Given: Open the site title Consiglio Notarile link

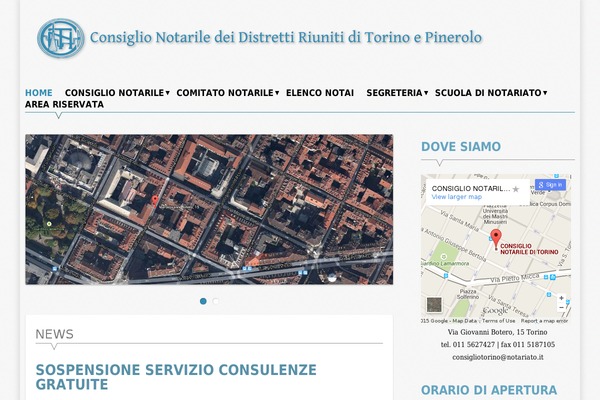Looking at the screenshot, I should [x=286, y=38].
